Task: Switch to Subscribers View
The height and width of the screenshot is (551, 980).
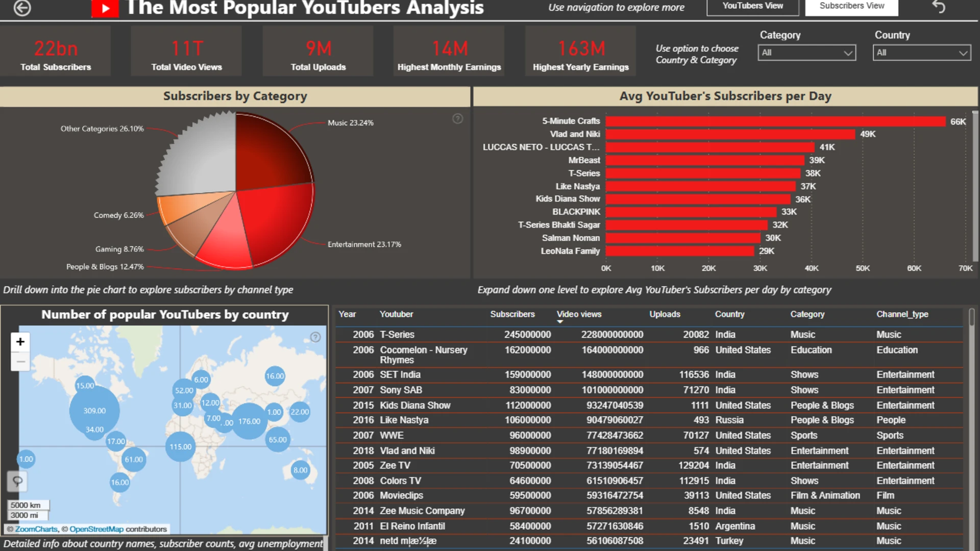Action: coord(852,6)
